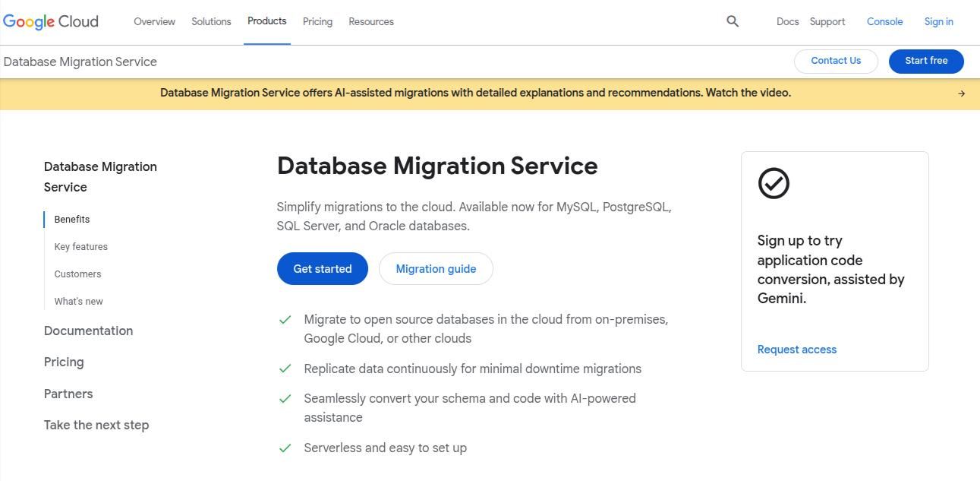Click the banner arrow icon
The height and width of the screenshot is (481, 980).
click(962, 93)
